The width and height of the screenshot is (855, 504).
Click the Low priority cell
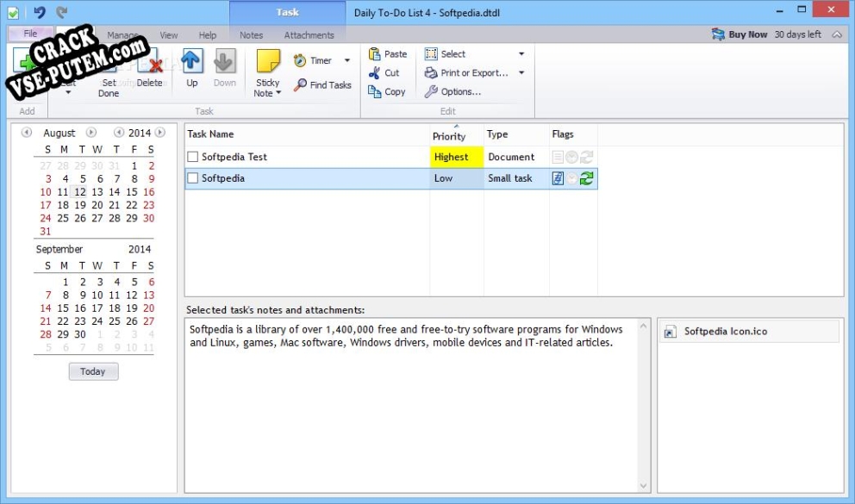[x=457, y=178]
